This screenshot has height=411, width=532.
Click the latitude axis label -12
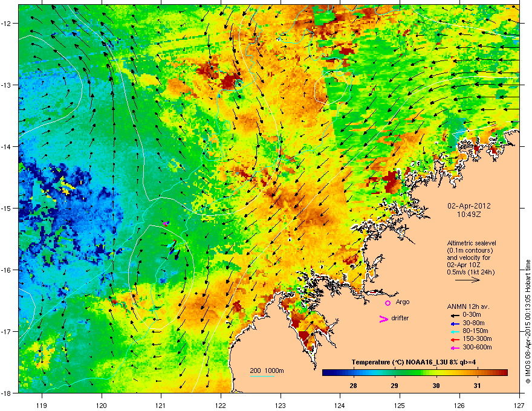pos(6,24)
